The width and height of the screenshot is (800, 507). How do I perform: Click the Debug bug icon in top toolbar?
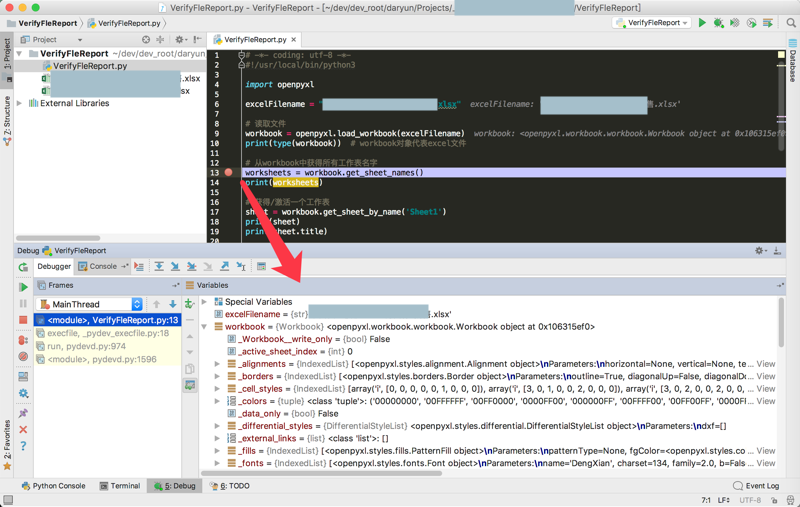point(719,23)
